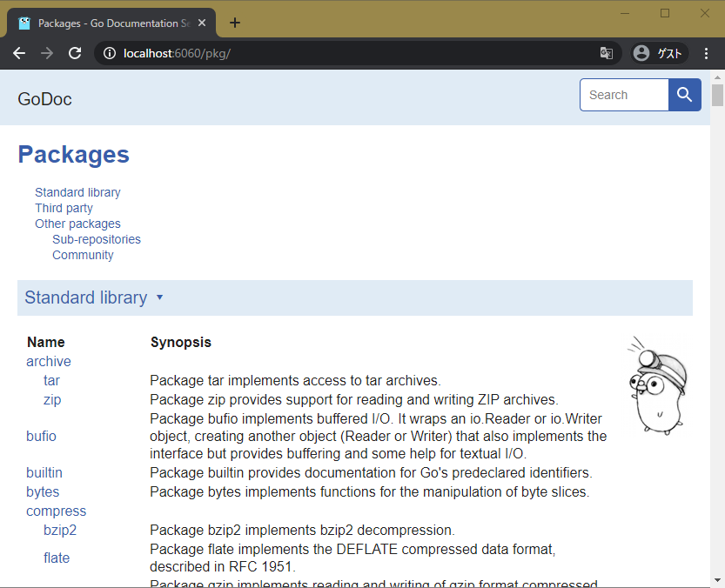
Task: Click the GoDoc search magnifier button
Action: 684,95
